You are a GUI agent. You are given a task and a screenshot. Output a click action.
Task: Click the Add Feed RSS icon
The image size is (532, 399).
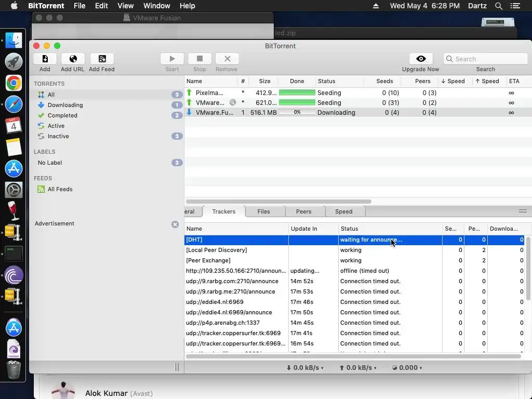click(x=102, y=59)
